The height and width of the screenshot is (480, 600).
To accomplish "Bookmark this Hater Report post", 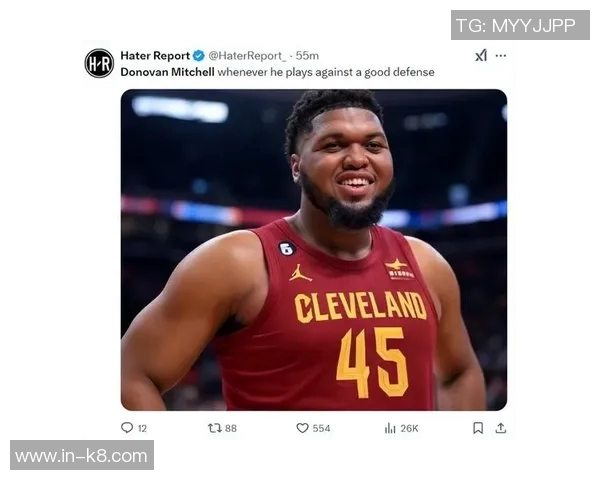I will click(478, 428).
